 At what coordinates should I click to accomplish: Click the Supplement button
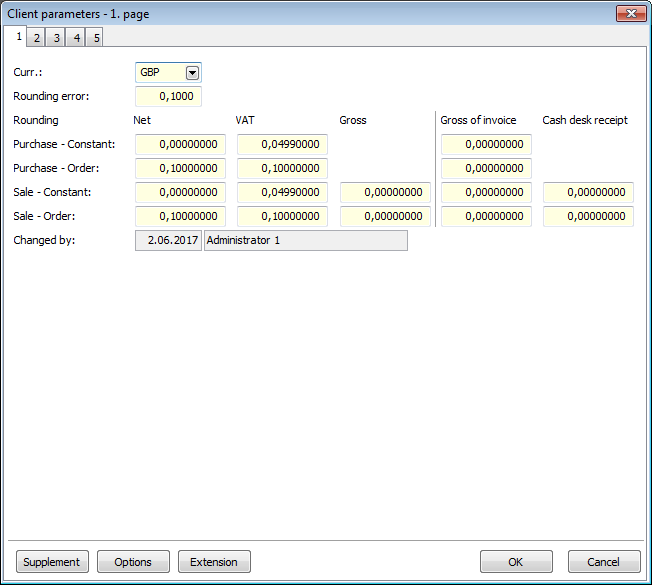(x=52, y=562)
